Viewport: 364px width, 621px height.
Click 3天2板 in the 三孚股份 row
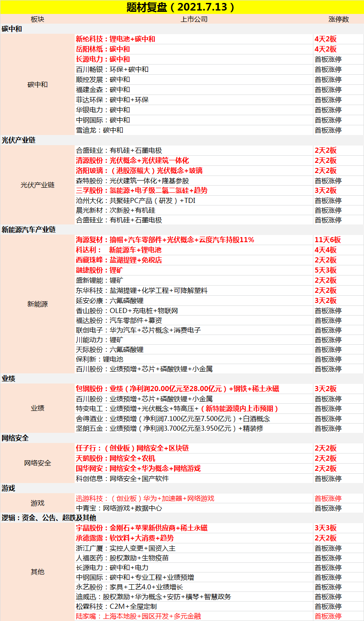click(x=326, y=190)
